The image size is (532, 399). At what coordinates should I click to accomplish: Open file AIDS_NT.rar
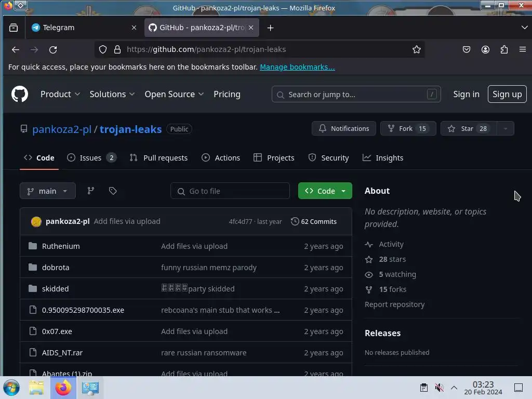[x=62, y=353]
